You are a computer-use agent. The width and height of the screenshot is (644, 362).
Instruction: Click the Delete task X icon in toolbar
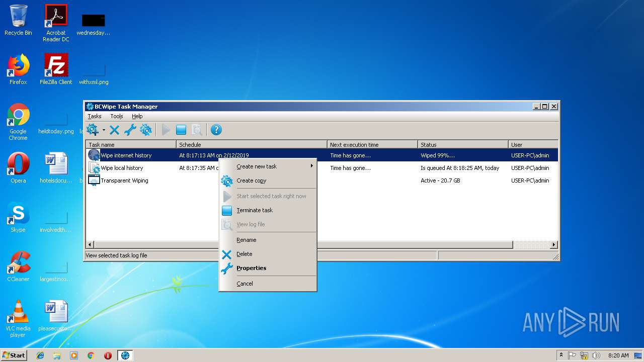114,130
